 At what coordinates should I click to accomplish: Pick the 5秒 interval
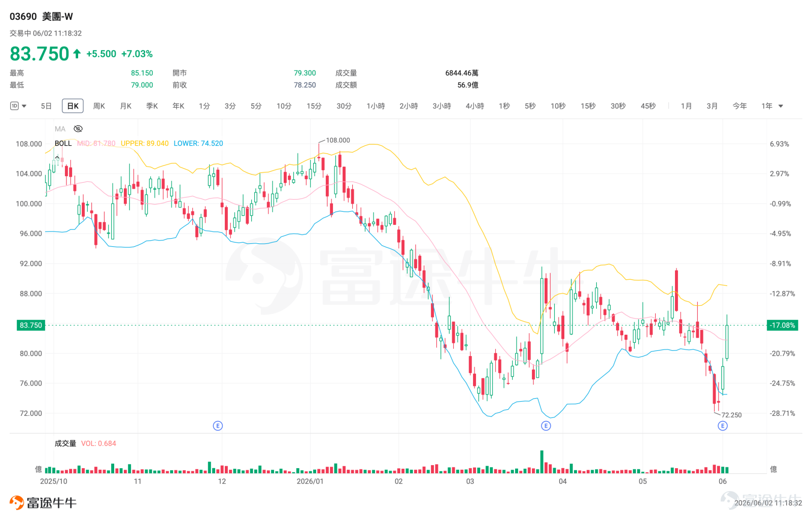(530, 106)
